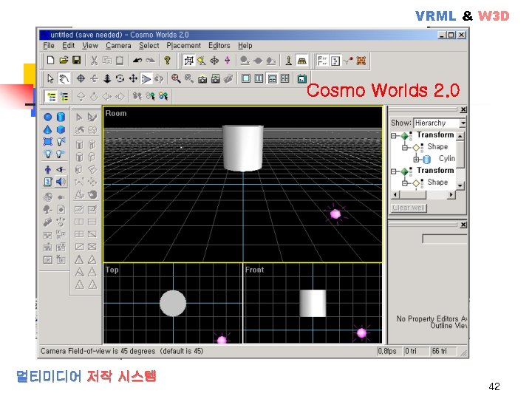Open the Show Hierarchy dropdown

click(x=463, y=123)
